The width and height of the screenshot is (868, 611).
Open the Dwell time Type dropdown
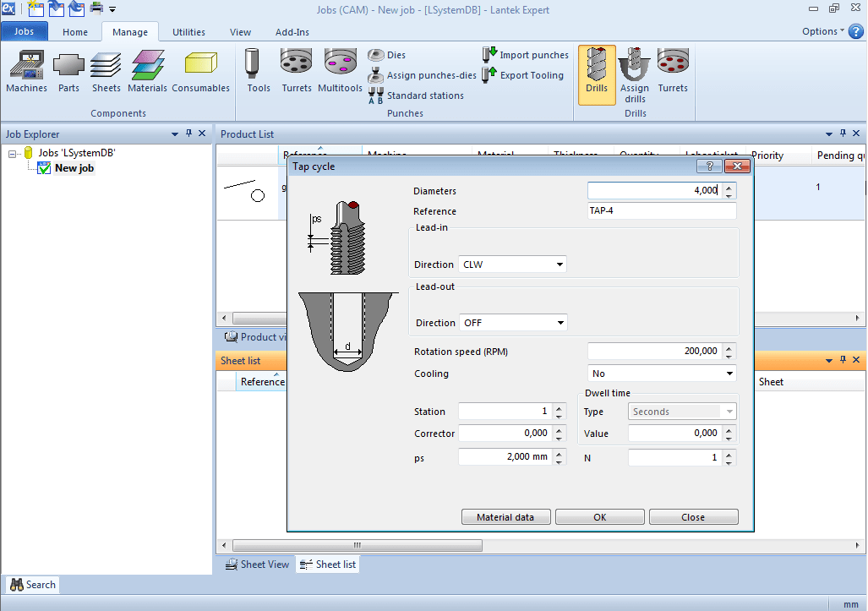pyautogui.click(x=729, y=412)
